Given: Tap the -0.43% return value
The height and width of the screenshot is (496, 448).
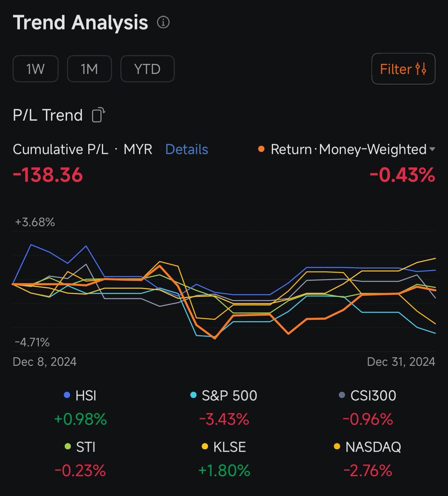Looking at the screenshot, I should (x=402, y=175).
